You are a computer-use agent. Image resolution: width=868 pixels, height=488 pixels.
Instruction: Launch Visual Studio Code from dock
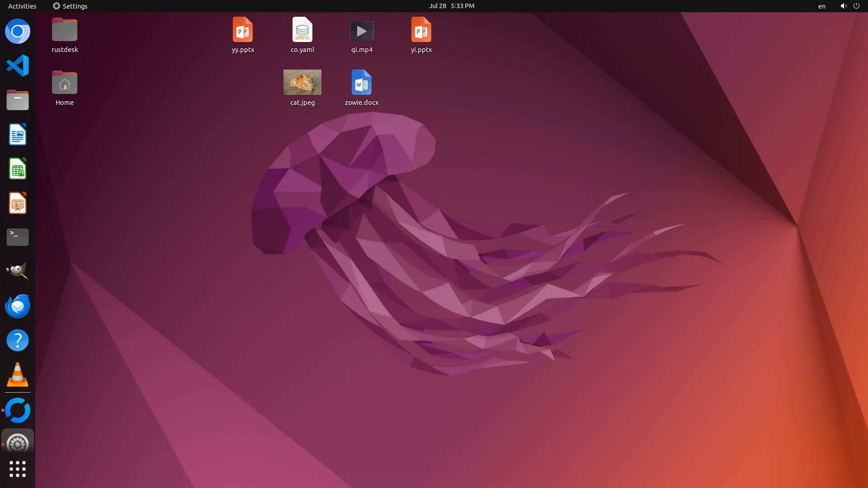18,66
